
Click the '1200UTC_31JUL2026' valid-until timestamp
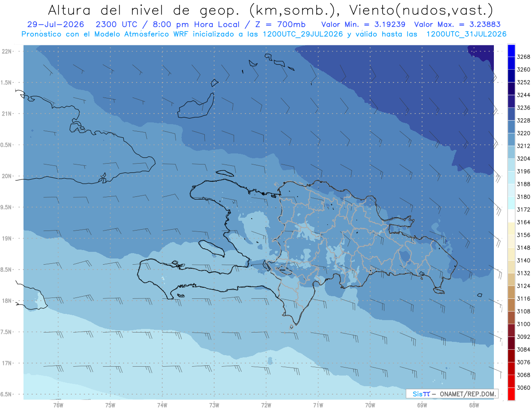(x=466, y=34)
